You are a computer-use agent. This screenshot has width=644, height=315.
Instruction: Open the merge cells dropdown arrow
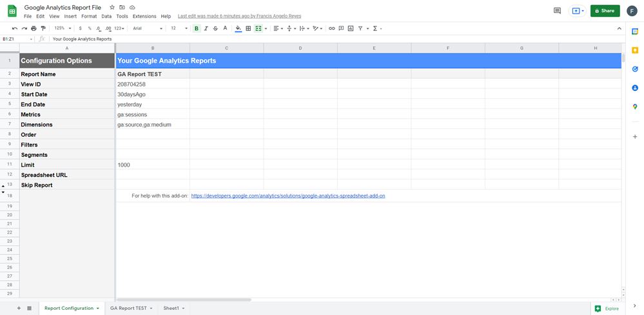pos(266,28)
